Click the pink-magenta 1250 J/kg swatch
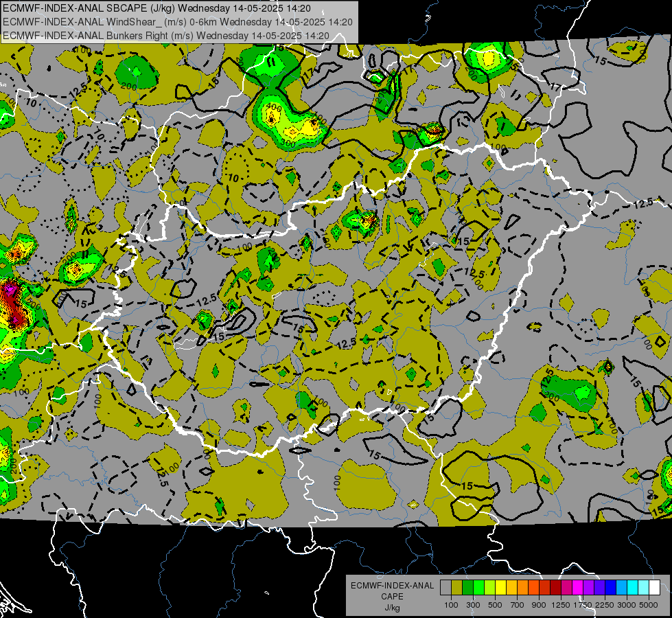 (566, 588)
